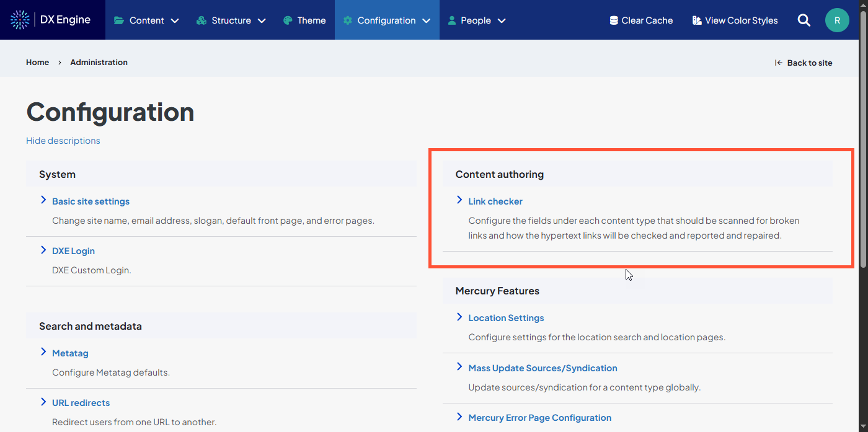This screenshot has width=868, height=432.
Task: Click the People user icon
Action: [452, 20]
